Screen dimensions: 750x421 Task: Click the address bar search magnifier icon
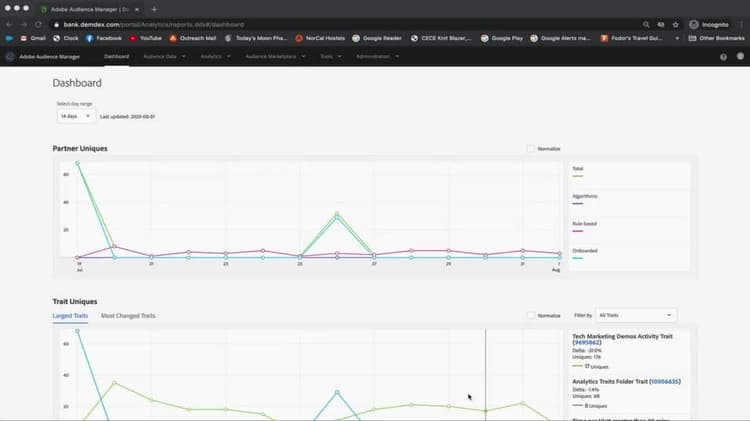pos(646,24)
